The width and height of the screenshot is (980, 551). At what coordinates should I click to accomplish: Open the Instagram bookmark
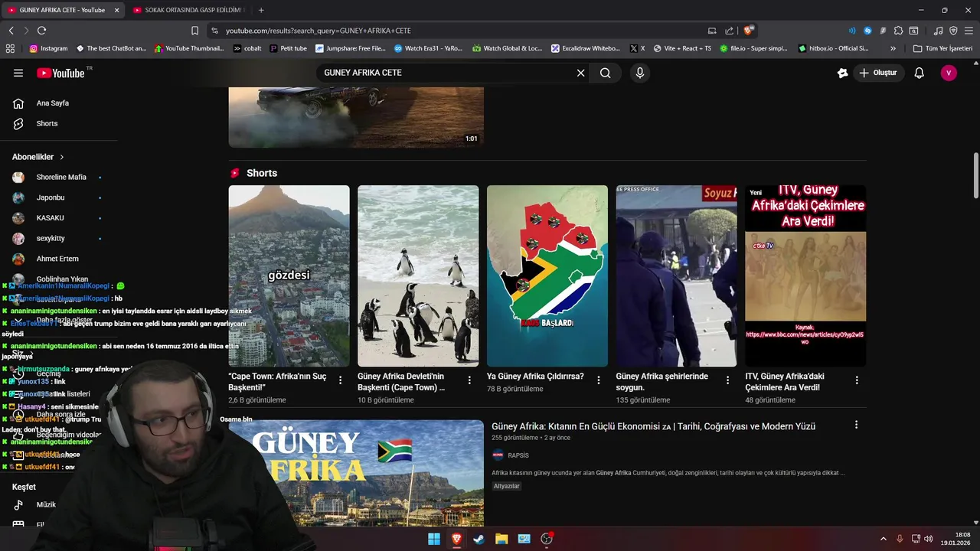(x=48, y=48)
